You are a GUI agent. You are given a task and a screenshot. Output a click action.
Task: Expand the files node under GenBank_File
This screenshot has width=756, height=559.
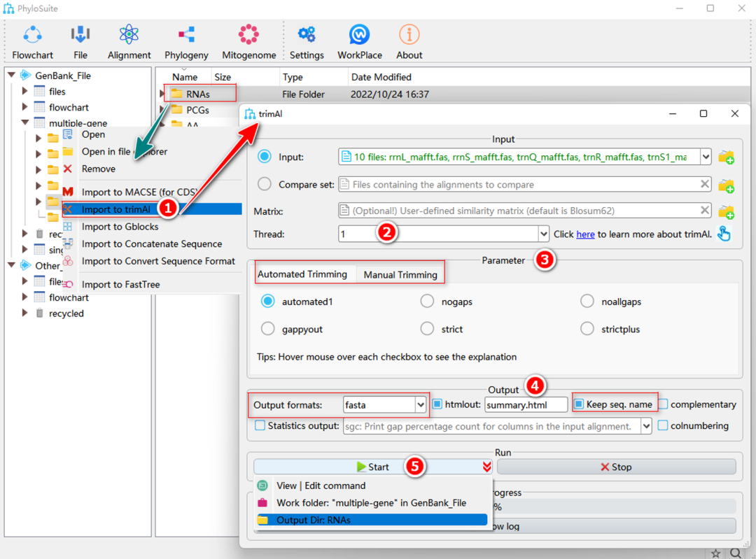tap(24, 91)
